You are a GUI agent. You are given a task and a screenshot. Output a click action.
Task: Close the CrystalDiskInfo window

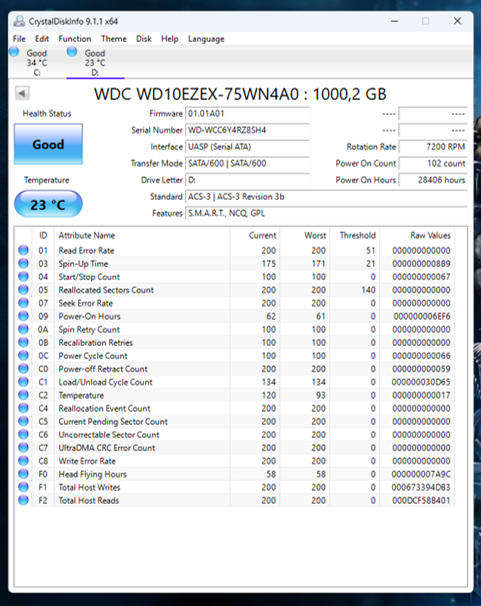[x=457, y=21]
